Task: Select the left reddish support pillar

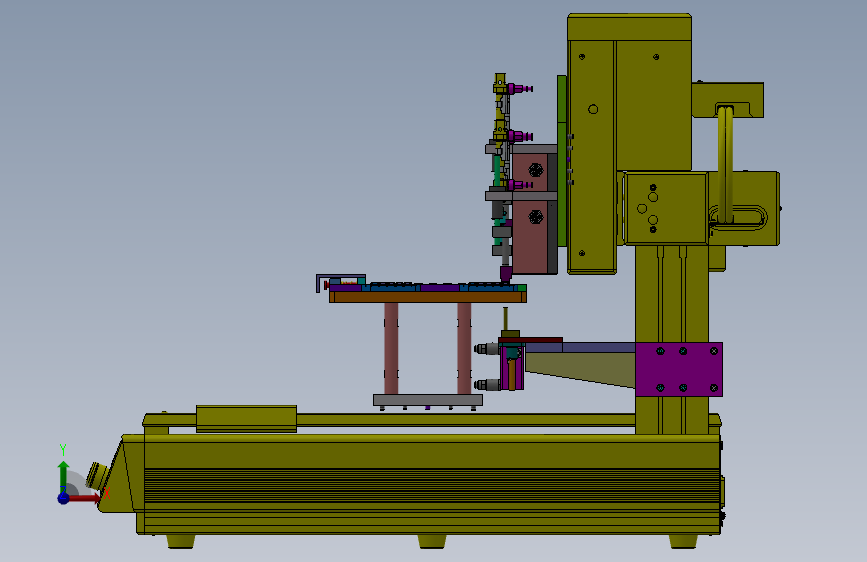Action: [x=391, y=348]
